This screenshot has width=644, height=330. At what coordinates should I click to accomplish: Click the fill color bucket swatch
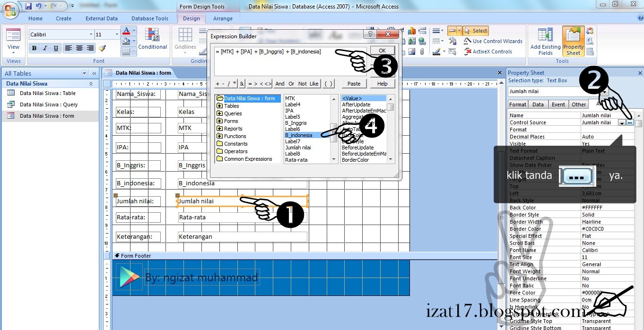[126, 42]
